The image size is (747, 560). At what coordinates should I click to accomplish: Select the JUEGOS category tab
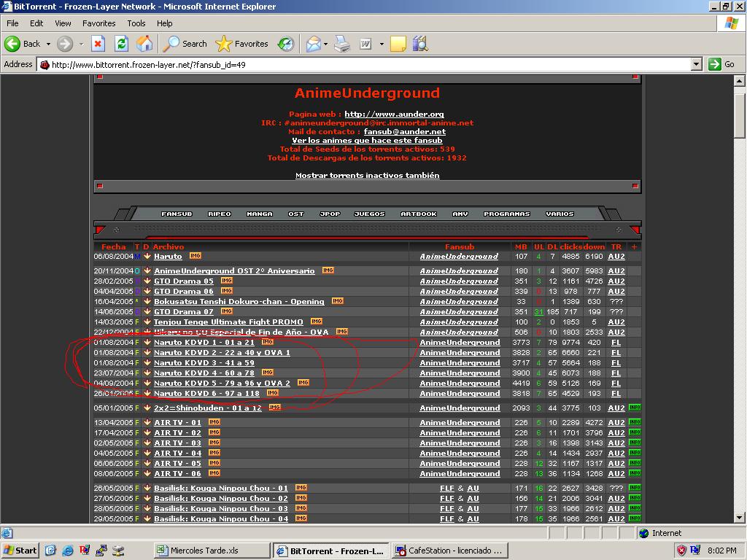click(369, 214)
